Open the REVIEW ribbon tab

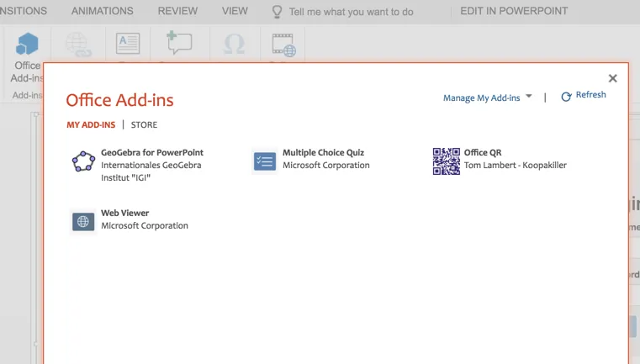coord(177,11)
